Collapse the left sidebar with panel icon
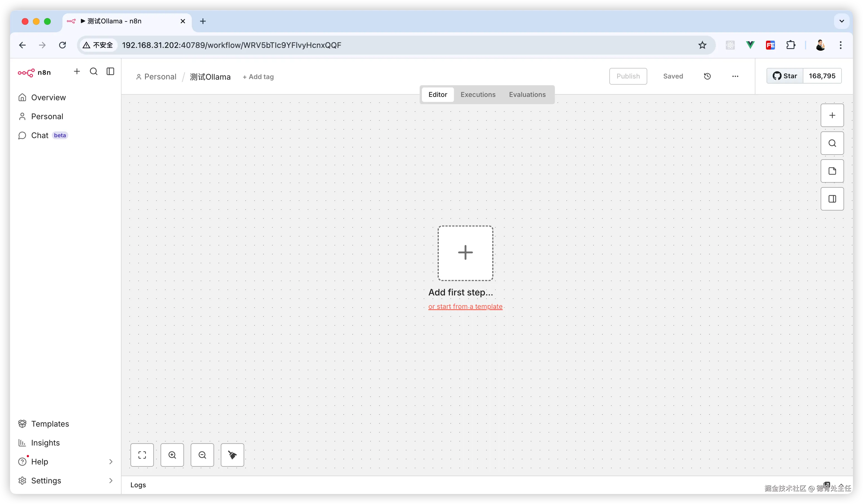The height and width of the screenshot is (504, 863). click(x=110, y=72)
